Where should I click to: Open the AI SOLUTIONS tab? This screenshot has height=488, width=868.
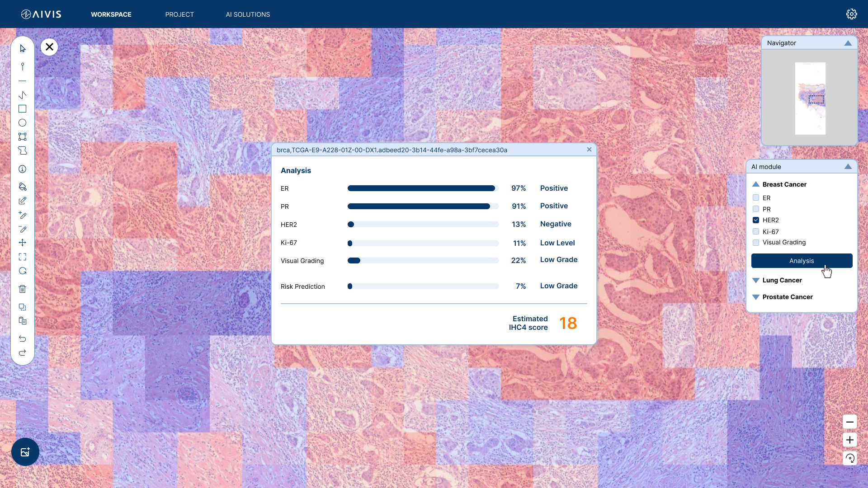click(248, 14)
